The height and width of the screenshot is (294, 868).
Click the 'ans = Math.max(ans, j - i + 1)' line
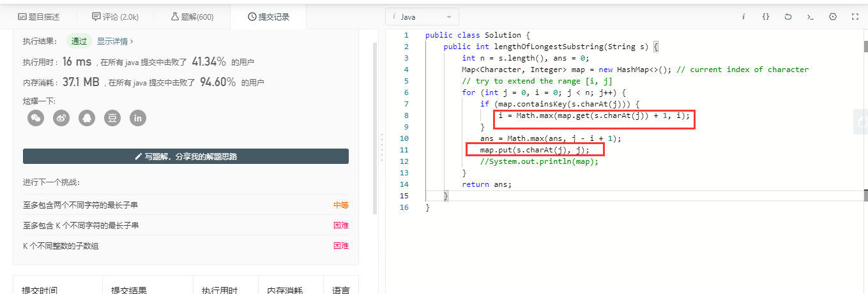point(551,138)
